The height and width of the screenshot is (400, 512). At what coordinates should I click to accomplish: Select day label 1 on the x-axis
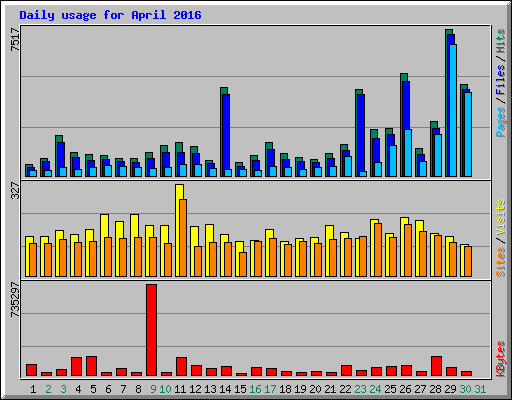(x=33, y=389)
